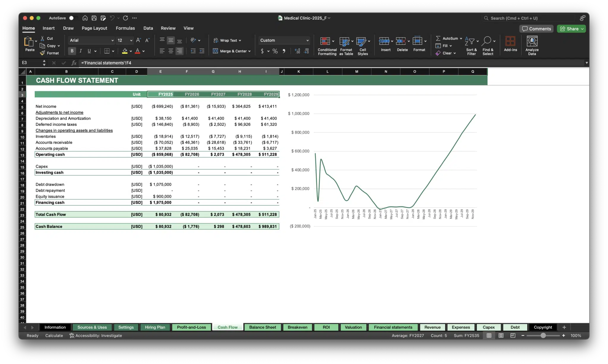Adjust the zoom slider
Viewport: 608px width, 364px height.
pos(543,335)
